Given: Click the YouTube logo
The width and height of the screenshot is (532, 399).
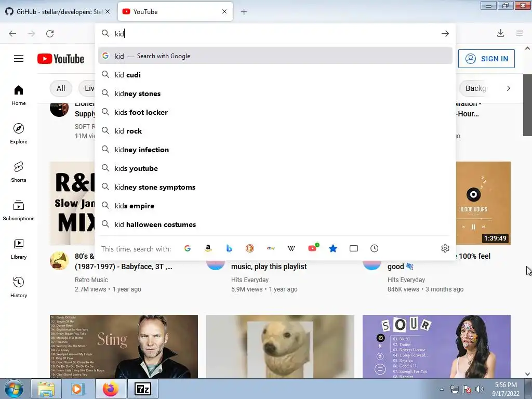Looking at the screenshot, I should tap(61, 59).
